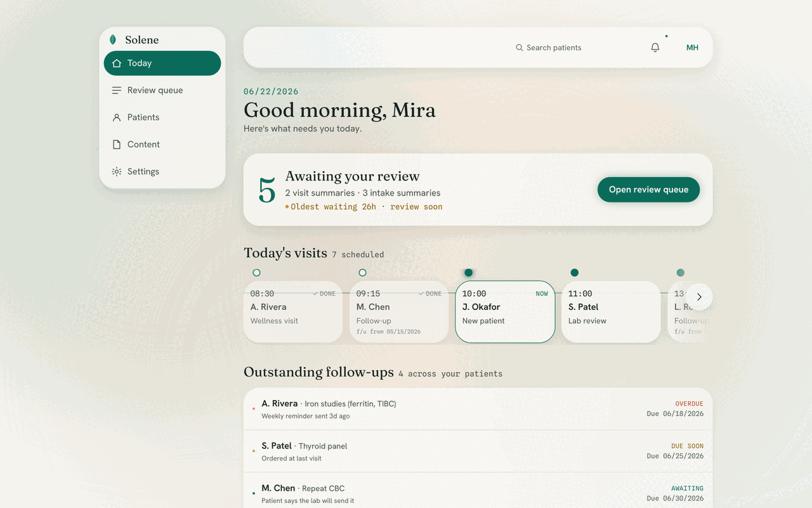Click the date 06/22/2026
The image size is (812, 508).
coord(271,91)
